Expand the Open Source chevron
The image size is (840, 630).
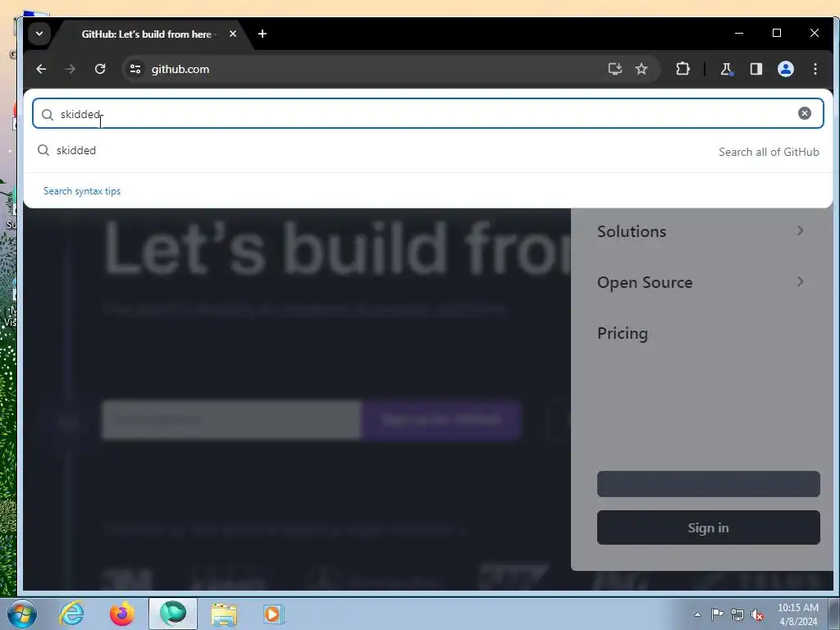[x=800, y=282]
